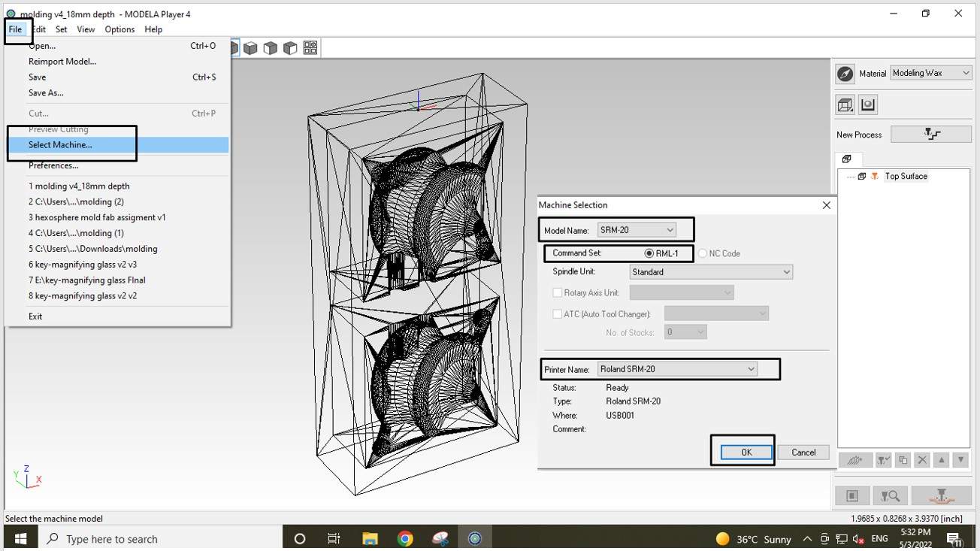
Task: Open recent file 6 key-magnifying glass v2 v3
Action: point(117,265)
